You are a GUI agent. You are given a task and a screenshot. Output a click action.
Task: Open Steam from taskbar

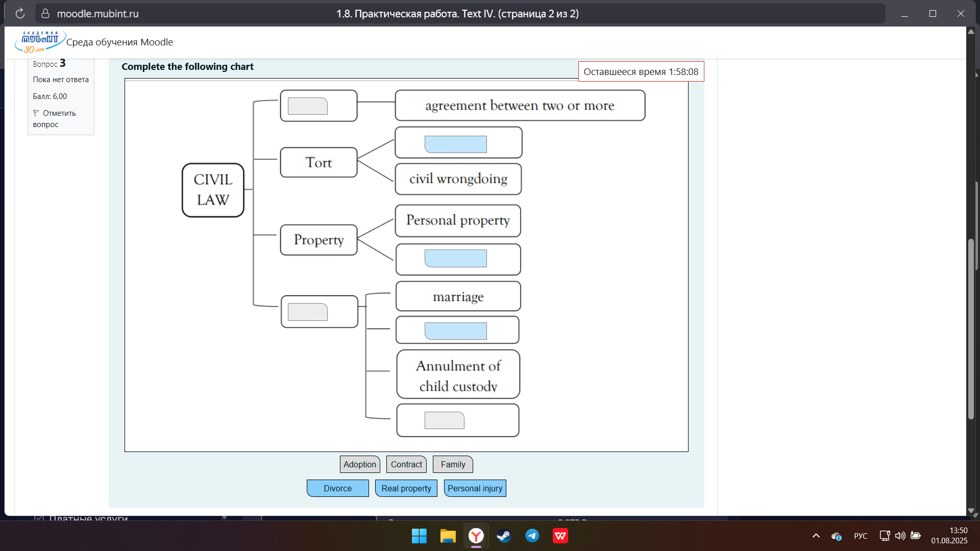tap(504, 536)
